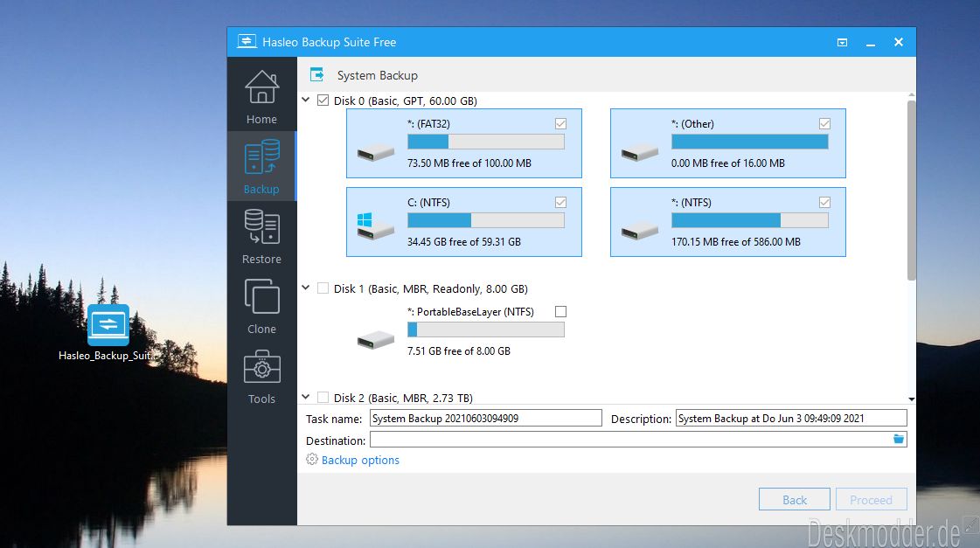The height and width of the screenshot is (548, 980).
Task: Select the Disk 2 (Basic, MBR, 2.73 TB) label
Action: click(x=403, y=398)
